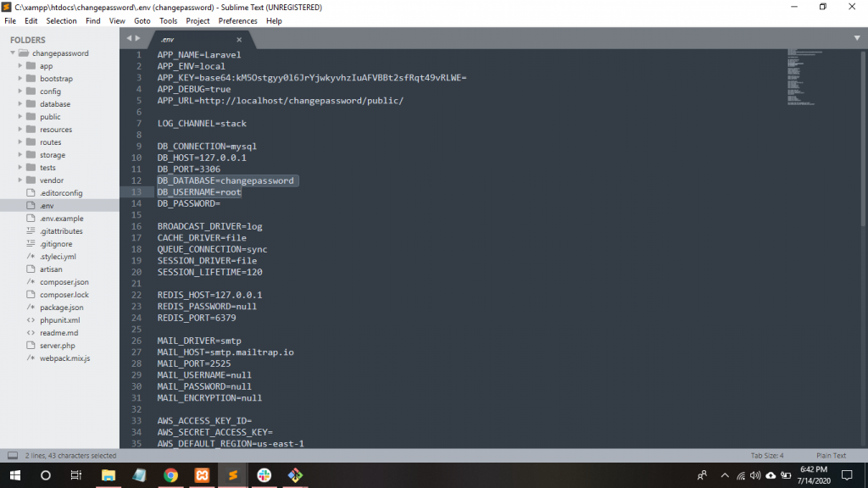Open the Task View taskbar icon

coord(76,475)
